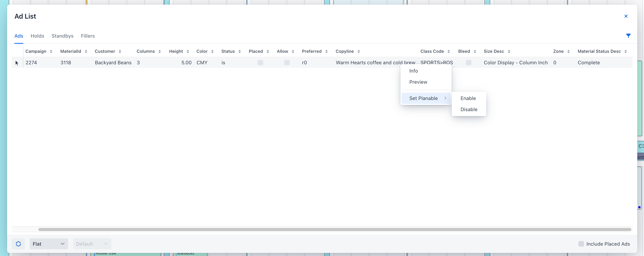Viewport: 644px width, 256px height.
Task: Expand the Set Planable submenu
Action: (426, 98)
